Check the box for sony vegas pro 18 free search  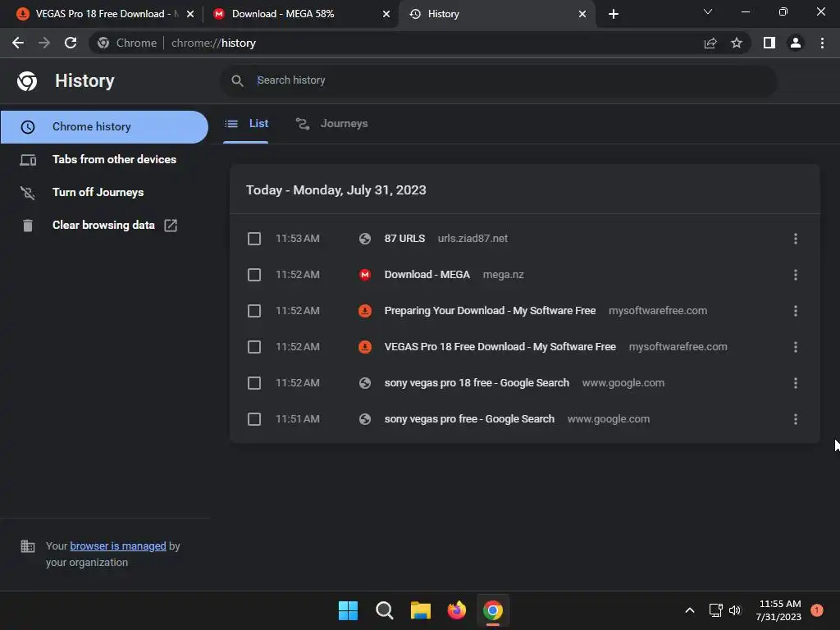254,383
